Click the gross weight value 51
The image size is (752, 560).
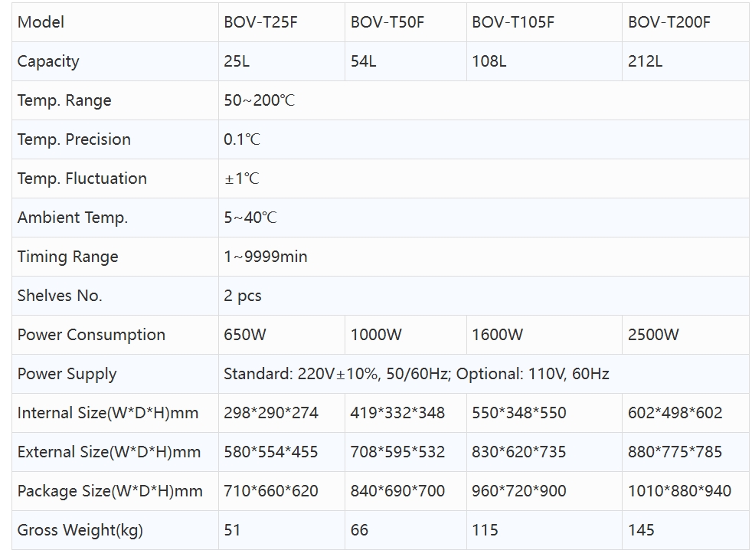point(232,530)
